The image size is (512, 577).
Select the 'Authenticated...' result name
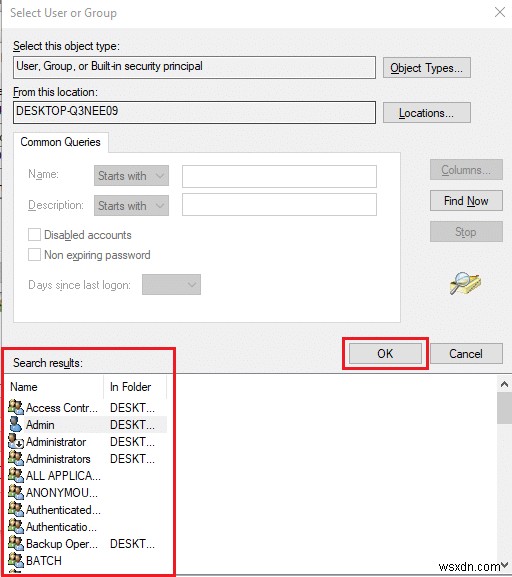[63, 510]
